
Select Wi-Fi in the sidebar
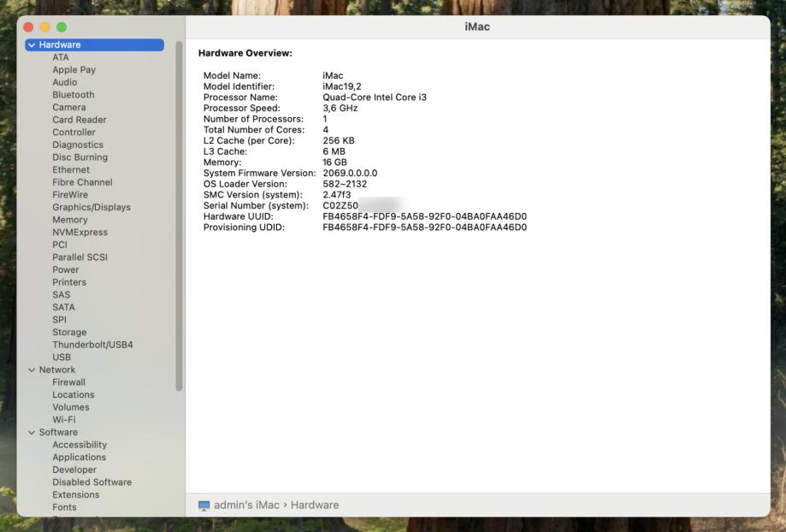(x=63, y=420)
